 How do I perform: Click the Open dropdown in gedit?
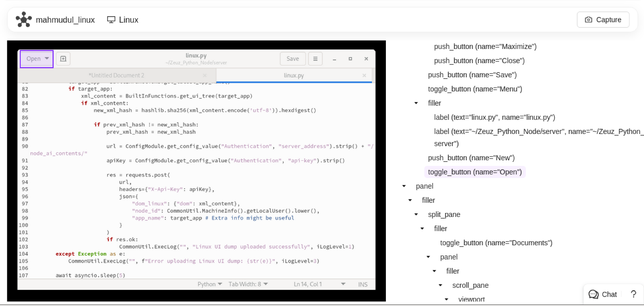[x=37, y=59]
